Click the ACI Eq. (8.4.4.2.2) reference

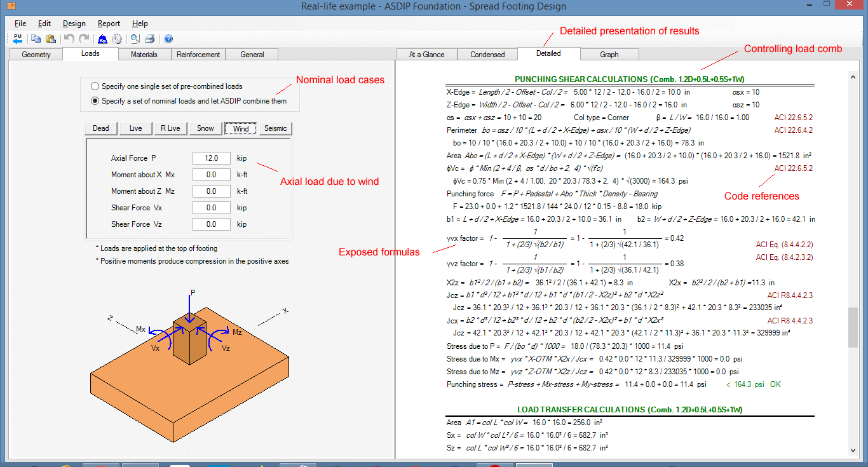(784, 244)
